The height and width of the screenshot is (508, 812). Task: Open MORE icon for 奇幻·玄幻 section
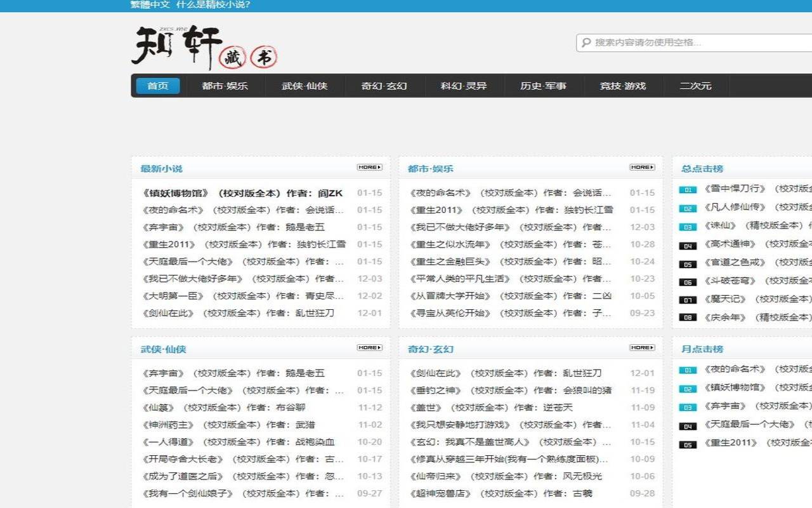(x=642, y=348)
